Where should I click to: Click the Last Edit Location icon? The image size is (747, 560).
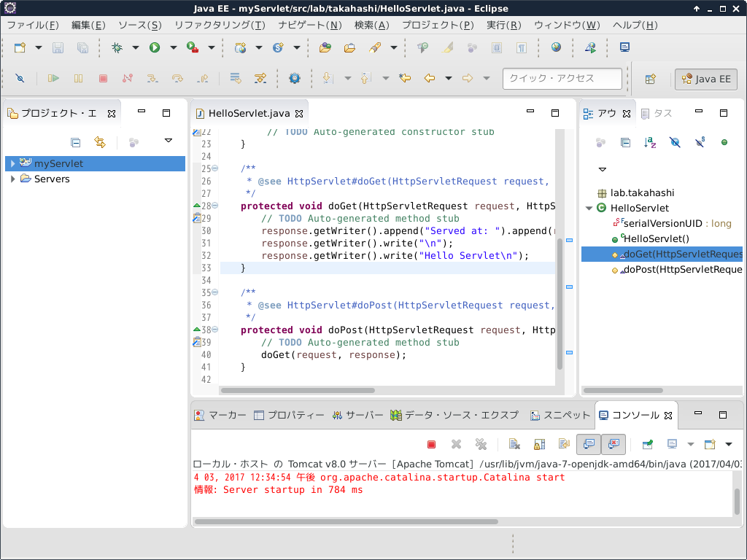(x=405, y=78)
